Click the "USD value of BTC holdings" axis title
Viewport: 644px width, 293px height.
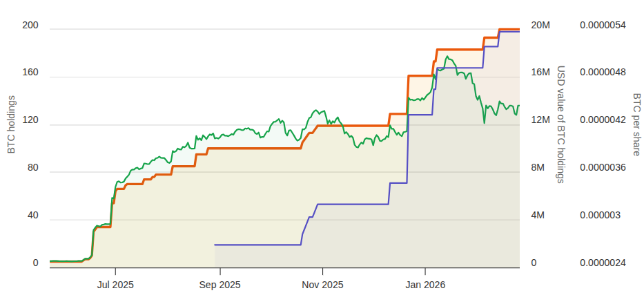pyautogui.click(x=561, y=125)
